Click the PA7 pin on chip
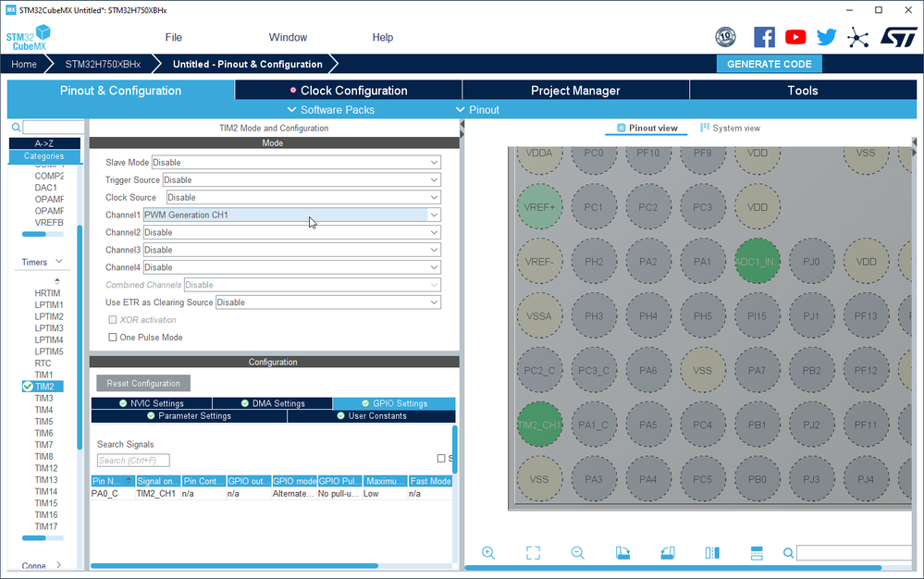Image resolution: width=924 pixels, height=579 pixels. (x=758, y=371)
